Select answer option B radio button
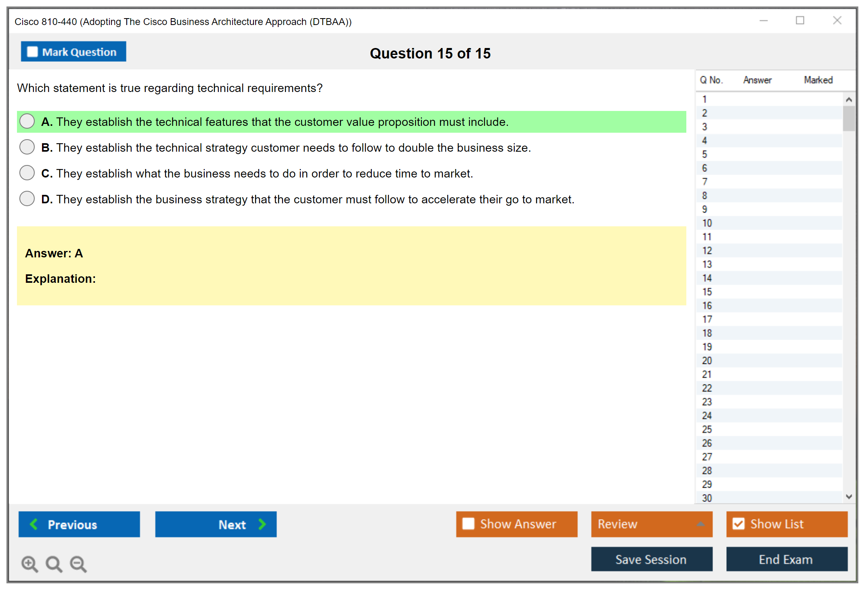Screen dimensions: 868x593 (27, 147)
